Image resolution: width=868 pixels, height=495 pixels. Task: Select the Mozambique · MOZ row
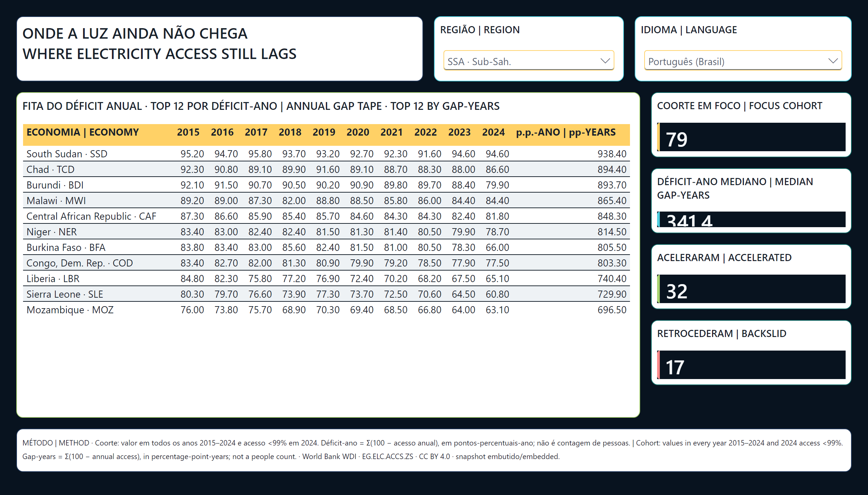326,310
